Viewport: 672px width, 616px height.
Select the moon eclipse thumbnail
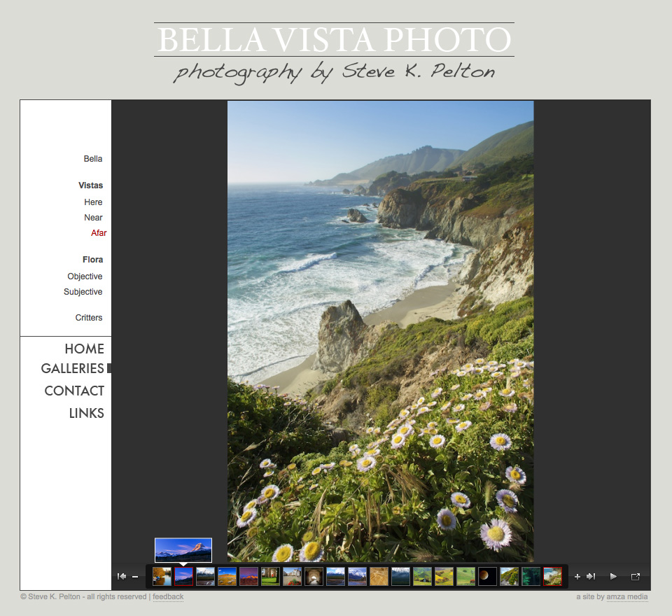(488, 576)
